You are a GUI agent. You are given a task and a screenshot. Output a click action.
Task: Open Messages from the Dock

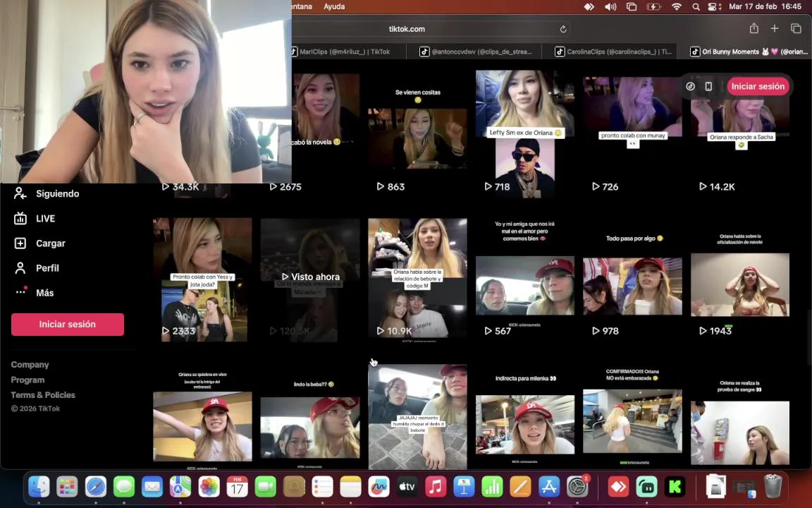coord(124,487)
